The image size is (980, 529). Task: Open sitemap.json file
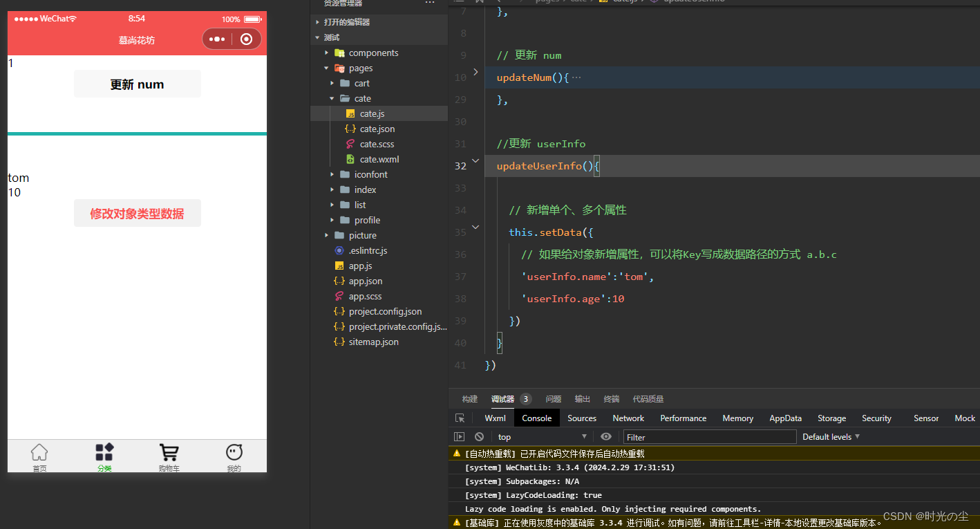(379, 342)
